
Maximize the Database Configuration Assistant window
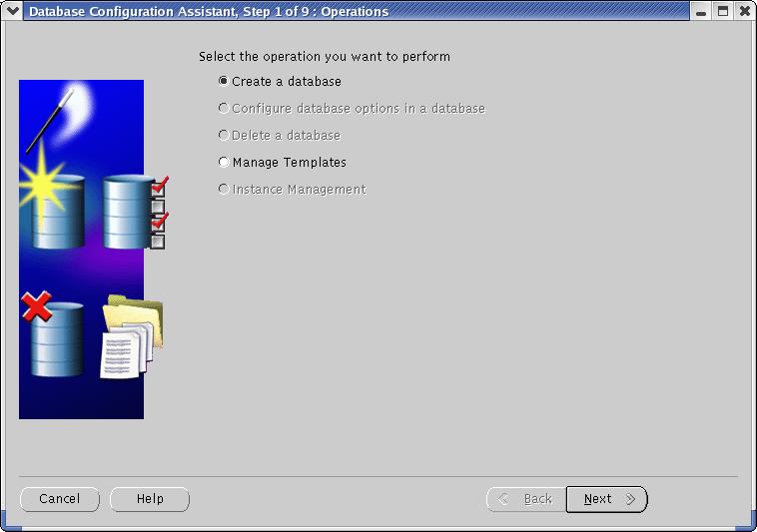click(722, 12)
